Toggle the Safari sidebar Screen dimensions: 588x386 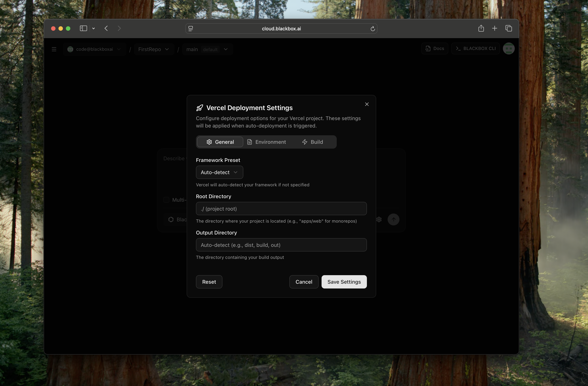click(83, 28)
